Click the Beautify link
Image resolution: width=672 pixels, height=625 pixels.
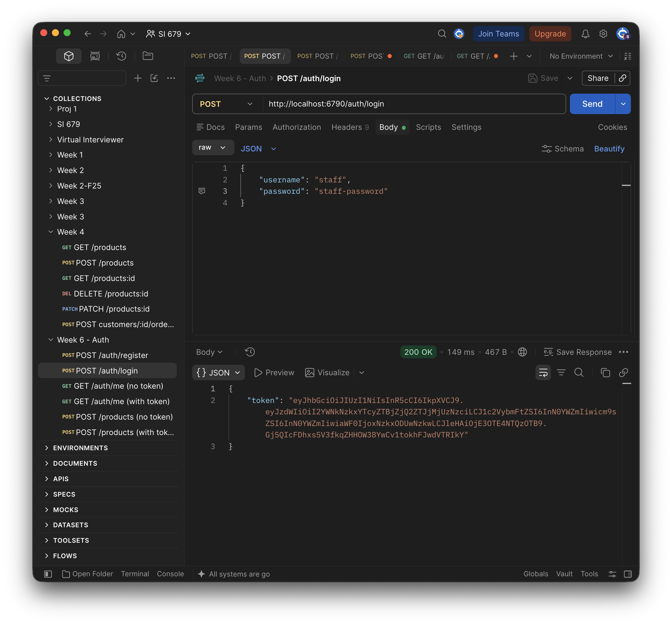[609, 149]
